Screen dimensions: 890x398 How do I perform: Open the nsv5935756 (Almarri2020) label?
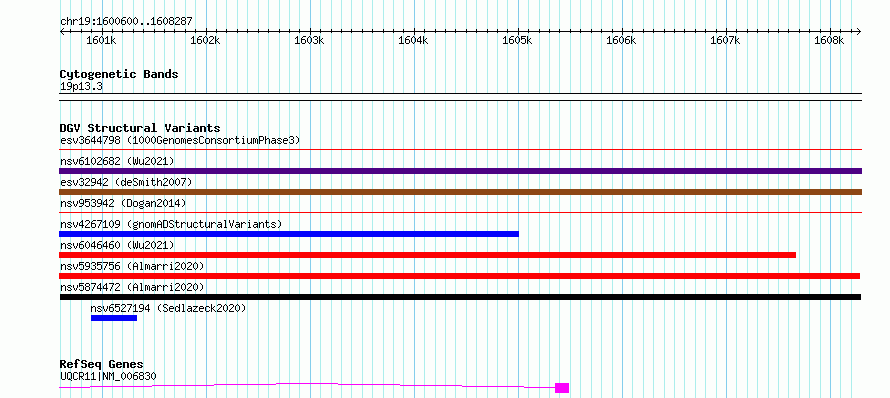(132, 266)
